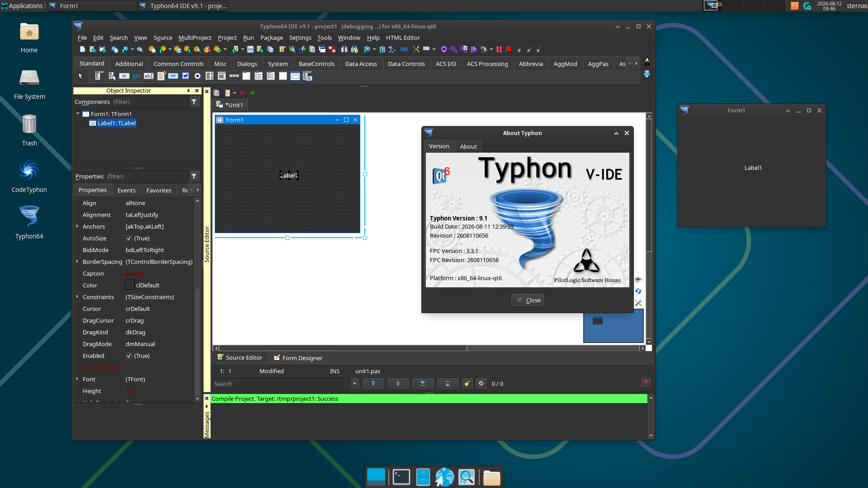868x488 pixels.
Task: Select the TMainMenu component in palette
Action: click(100, 76)
